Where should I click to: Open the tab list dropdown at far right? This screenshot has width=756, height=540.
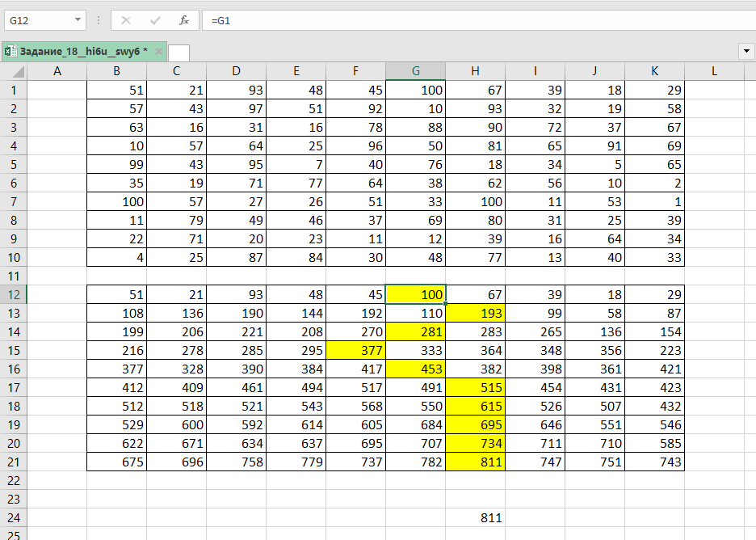745,51
